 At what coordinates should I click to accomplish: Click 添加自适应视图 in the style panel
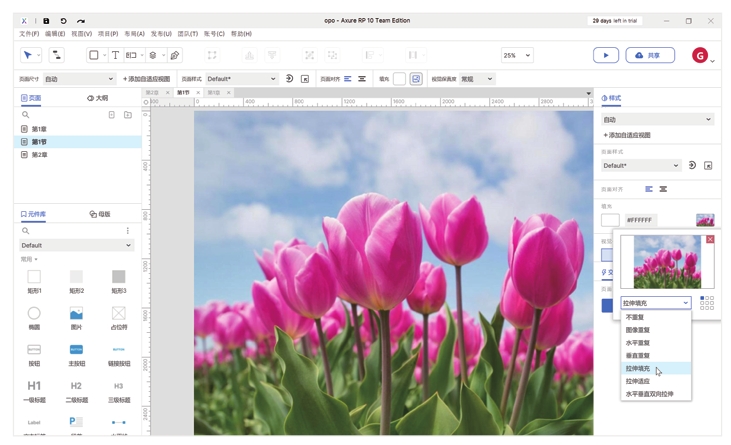click(x=627, y=135)
